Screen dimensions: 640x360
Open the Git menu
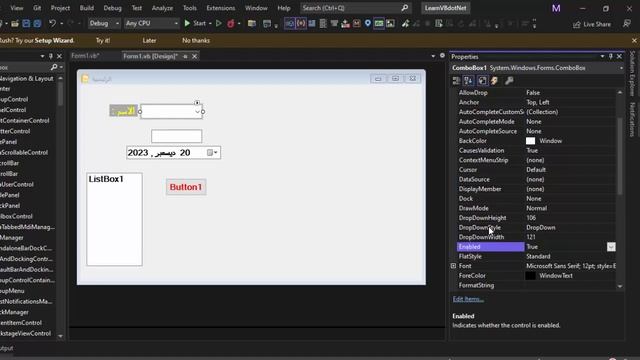[x=37, y=8]
